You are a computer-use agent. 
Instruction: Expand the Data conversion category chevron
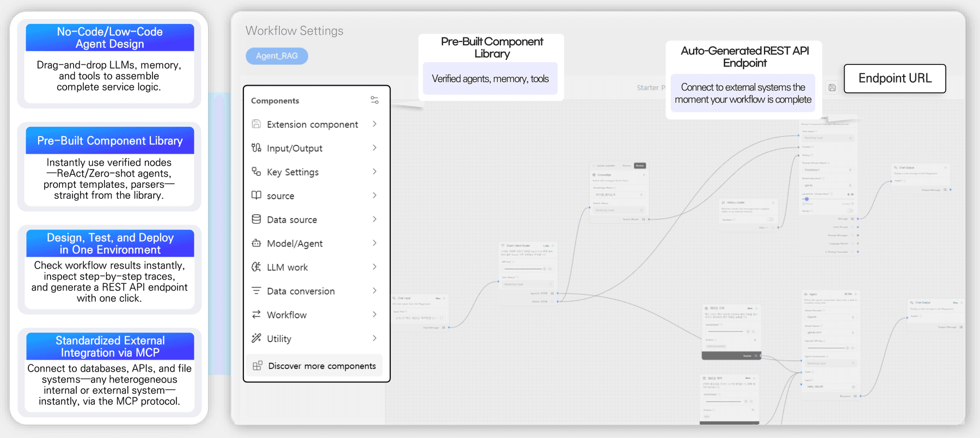375,290
